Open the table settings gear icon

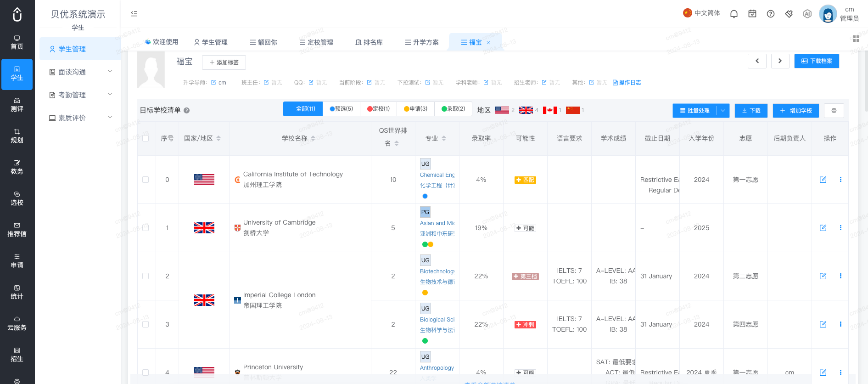pos(834,111)
